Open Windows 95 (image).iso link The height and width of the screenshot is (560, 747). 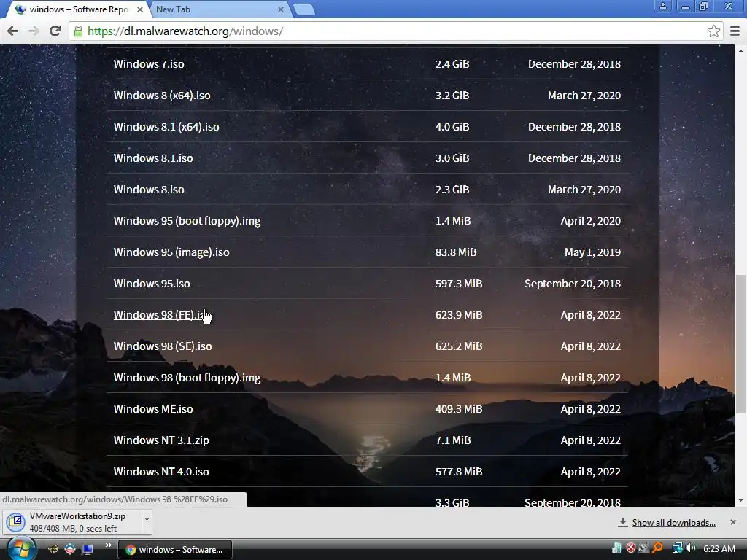click(171, 252)
